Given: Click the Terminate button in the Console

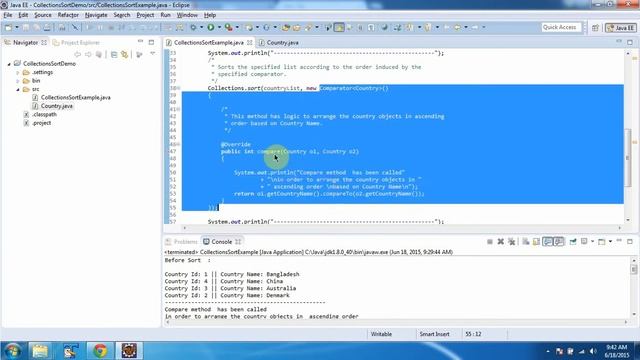Looking at the screenshot, I should click(x=490, y=242).
